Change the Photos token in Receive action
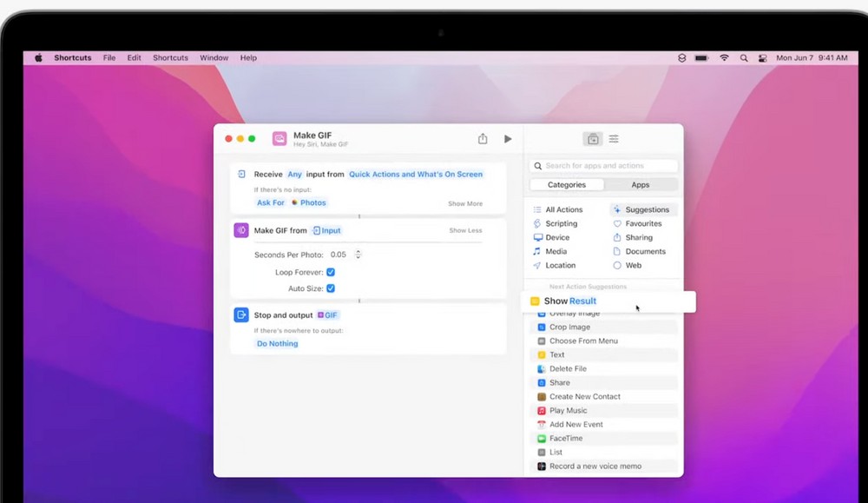This screenshot has width=868, height=503. 309,202
